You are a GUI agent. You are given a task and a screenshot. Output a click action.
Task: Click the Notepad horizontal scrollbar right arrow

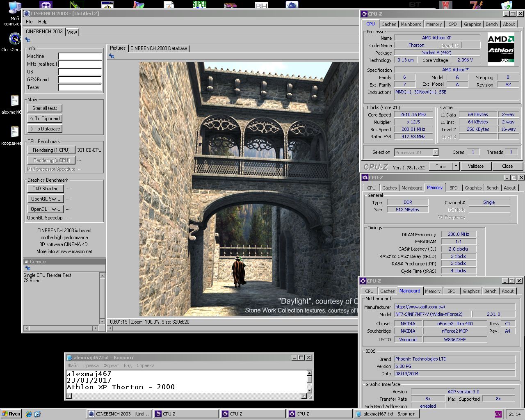click(x=304, y=396)
